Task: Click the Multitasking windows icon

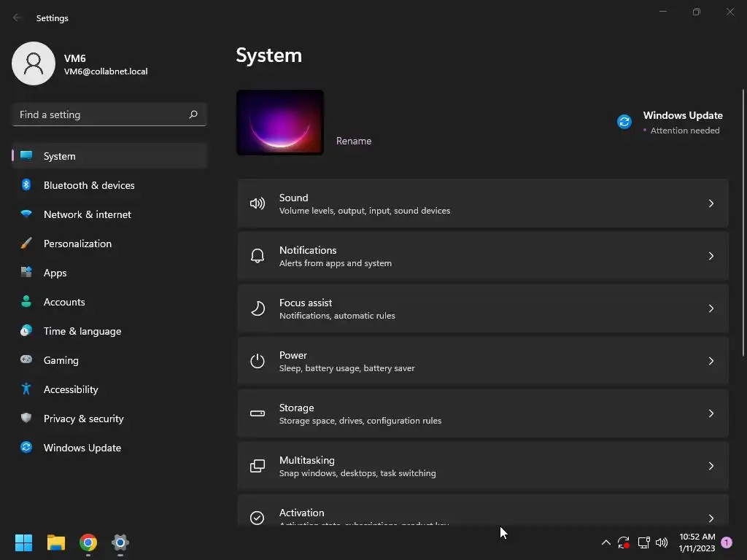Action: pyautogui.click(x=258, y=466)
